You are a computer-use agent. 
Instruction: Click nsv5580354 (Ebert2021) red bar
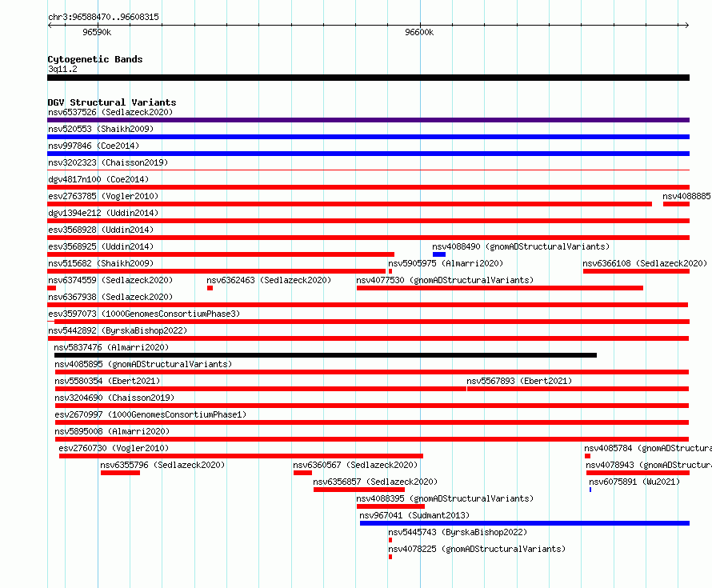click(261, 389)
